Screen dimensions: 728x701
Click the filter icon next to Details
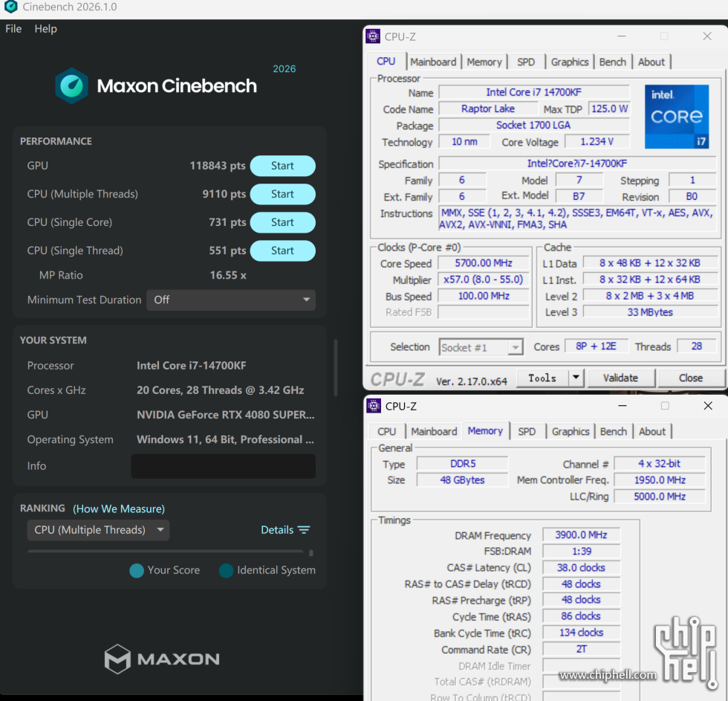tap(306, 529)
